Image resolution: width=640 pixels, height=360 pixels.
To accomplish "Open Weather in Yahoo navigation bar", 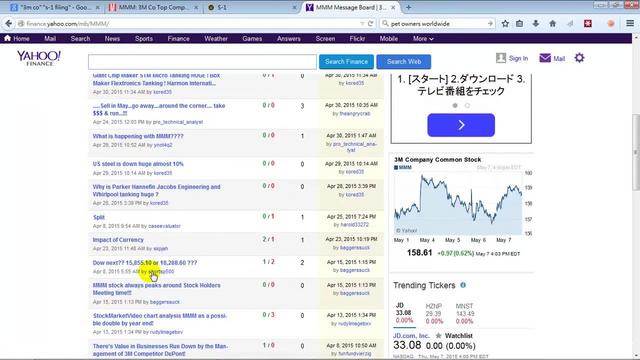I will pyautogui.click(x=216, y=38).
